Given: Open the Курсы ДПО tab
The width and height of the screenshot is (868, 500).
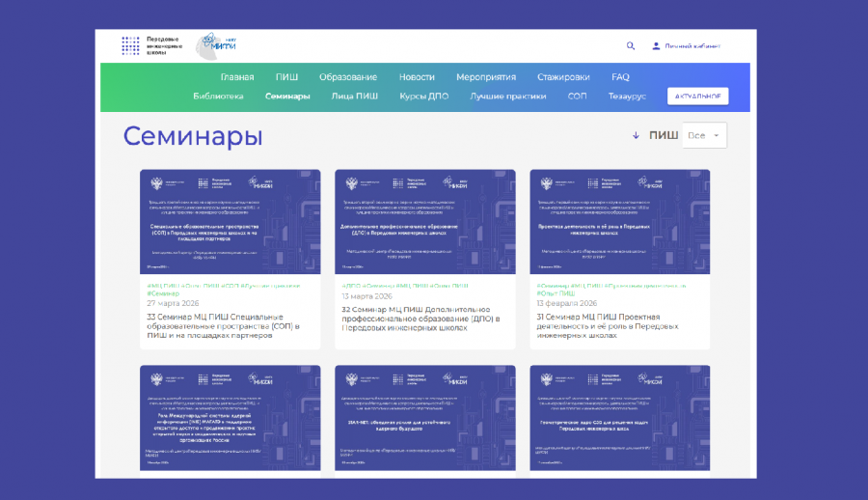Looking at the screenshot, I should pos(423,97).
